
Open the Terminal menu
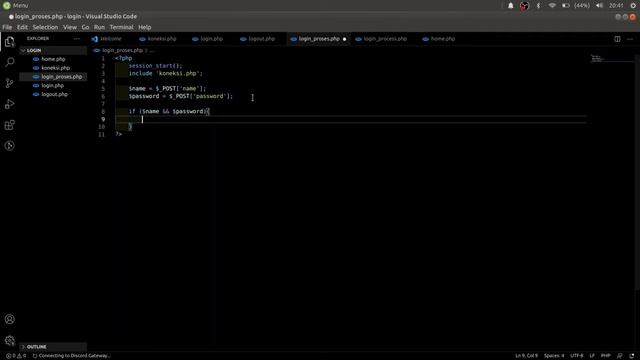(x=121, y=27)
